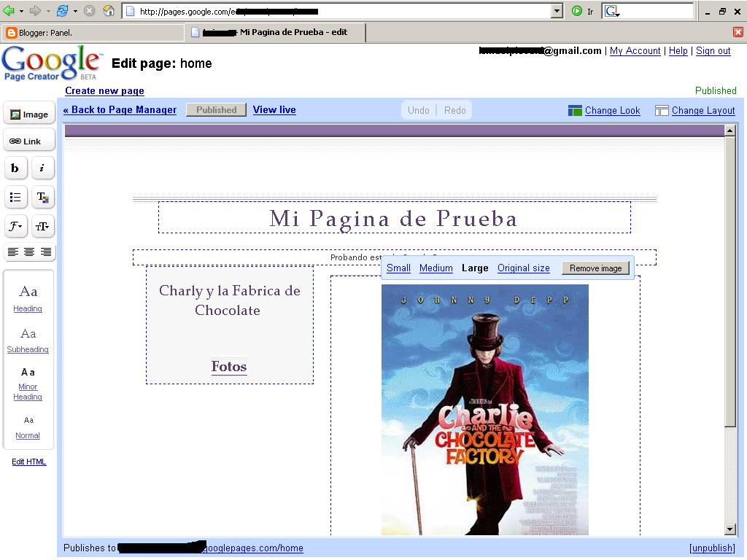Open the reload button dropdown arrow
Image resolution: width=747 pixels, height=560 pixels.
tap(75, 11)
